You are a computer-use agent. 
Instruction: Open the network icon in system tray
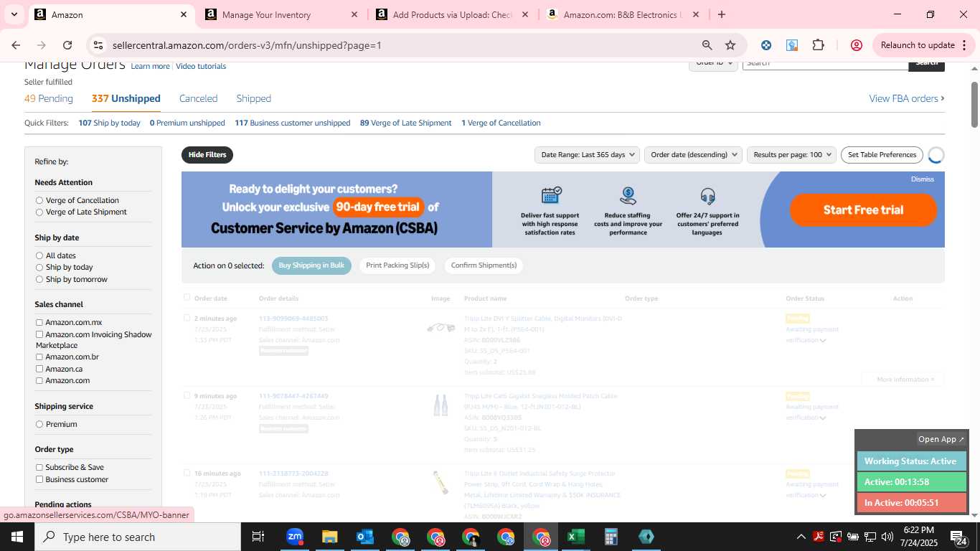click(x=870, y=537)
